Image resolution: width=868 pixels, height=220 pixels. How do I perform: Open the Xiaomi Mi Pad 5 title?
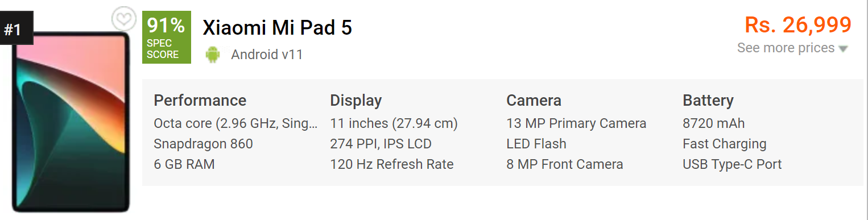(x=278, y=27)
